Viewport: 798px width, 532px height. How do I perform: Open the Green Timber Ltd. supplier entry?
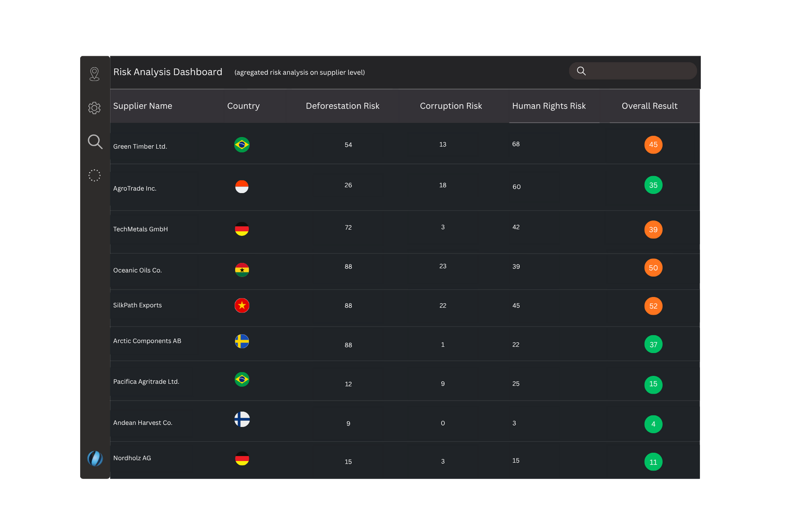(x=140, y=146)
